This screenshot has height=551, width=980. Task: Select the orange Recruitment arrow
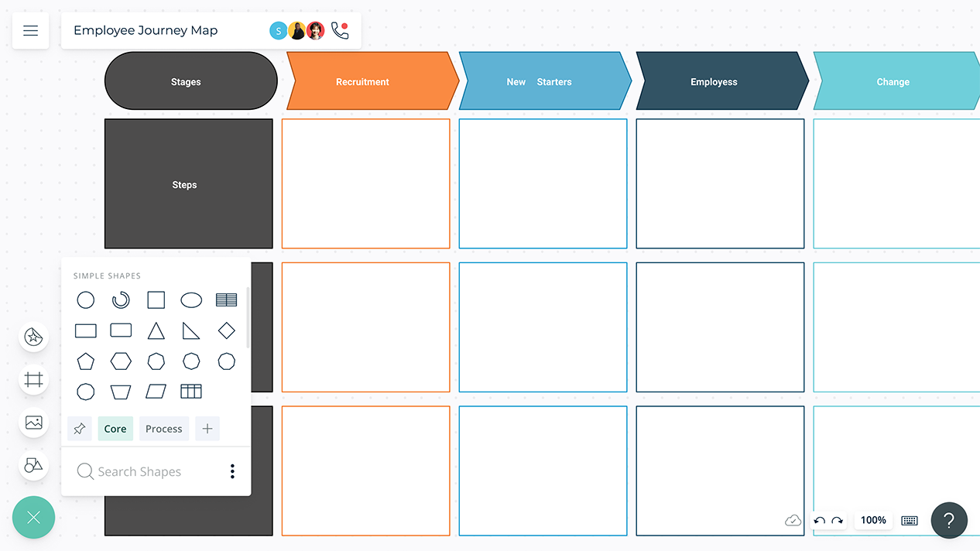[x=373, y=81]
